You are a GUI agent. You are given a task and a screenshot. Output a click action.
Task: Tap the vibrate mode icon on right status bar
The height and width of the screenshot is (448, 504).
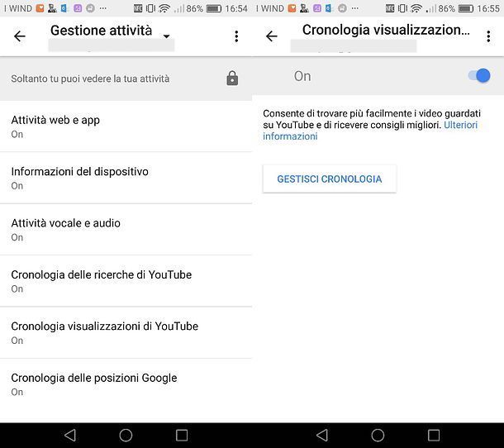pos(402,8)
